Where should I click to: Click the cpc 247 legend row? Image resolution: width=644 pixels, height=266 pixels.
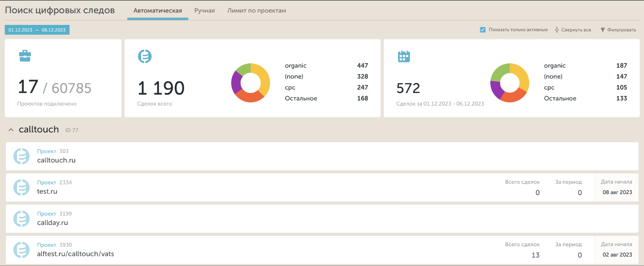click(326, 87)
